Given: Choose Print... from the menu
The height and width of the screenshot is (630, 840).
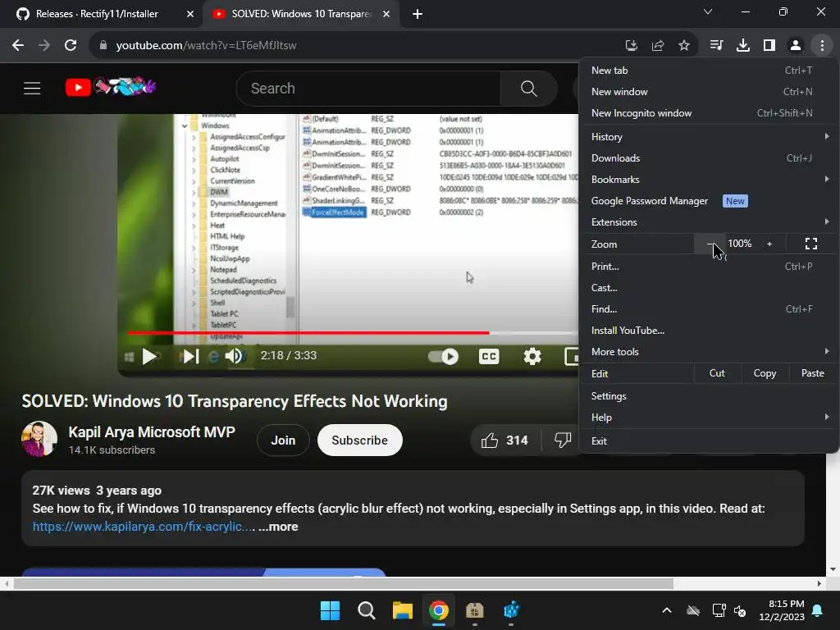Looking at the screenshot, I should point(708,267).
